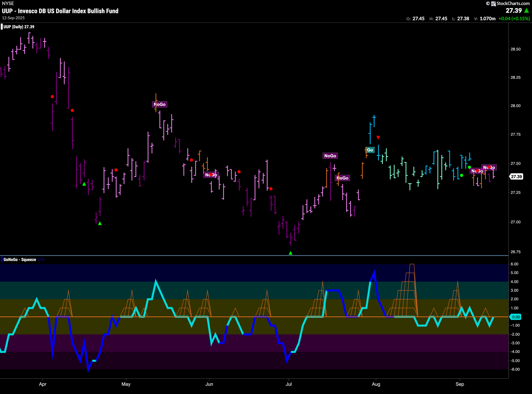532x394 pixels.
Task: Click the Jun label on the time axis
Action: pos(209,384)
